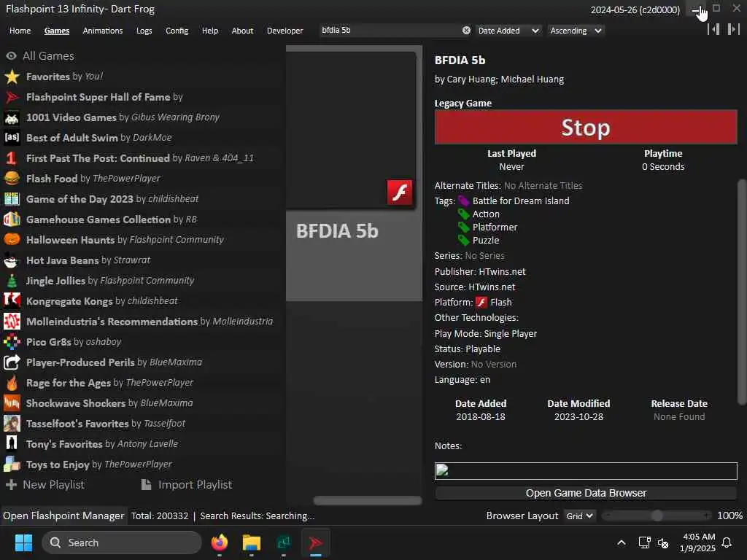Open the Date Added sort dropdown
The width and height of the screenshot is (747, 560).
[508, 31]
